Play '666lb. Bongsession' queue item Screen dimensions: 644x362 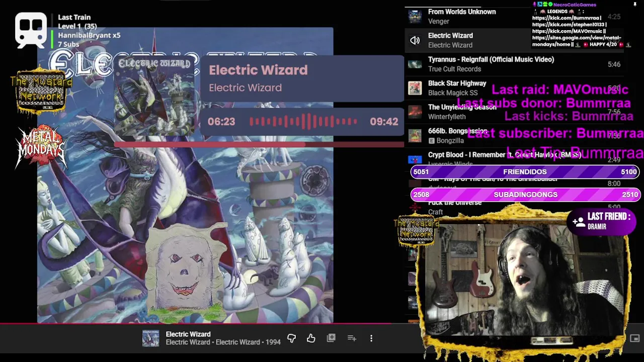click(458, 131)
